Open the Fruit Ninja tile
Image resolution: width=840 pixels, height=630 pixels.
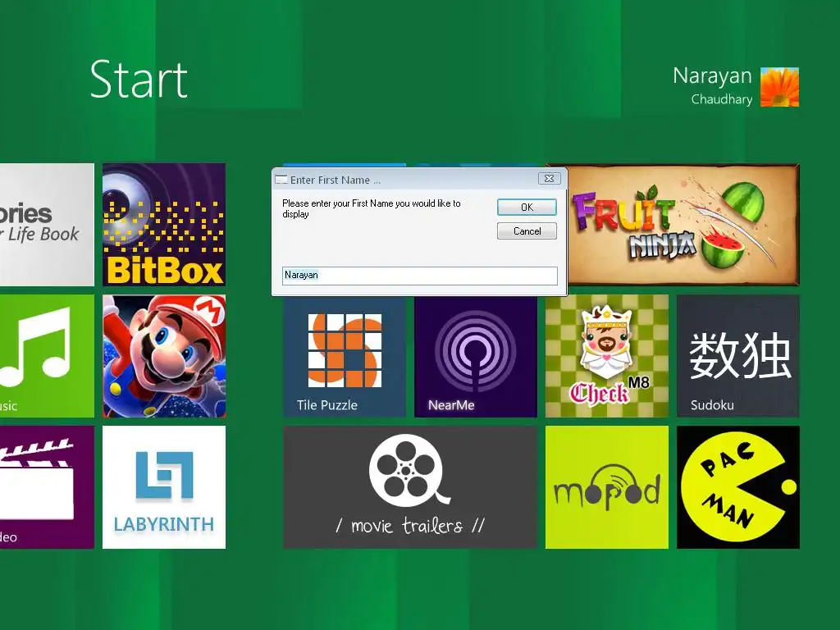683,225
